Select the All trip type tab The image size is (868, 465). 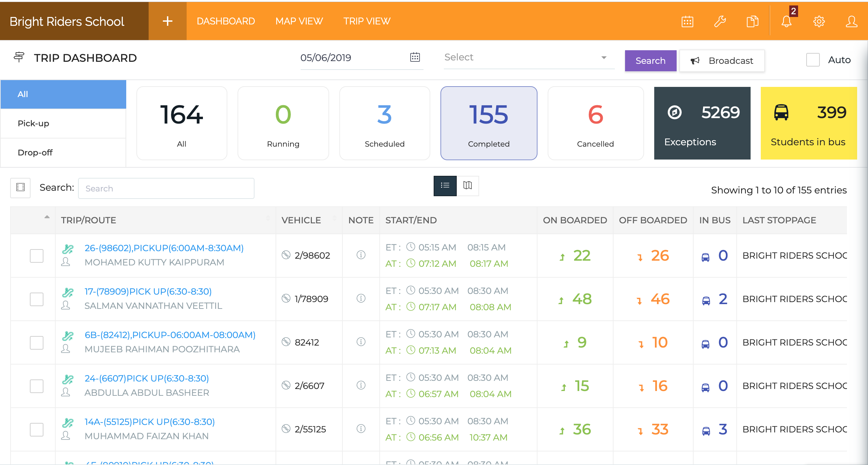63,94
